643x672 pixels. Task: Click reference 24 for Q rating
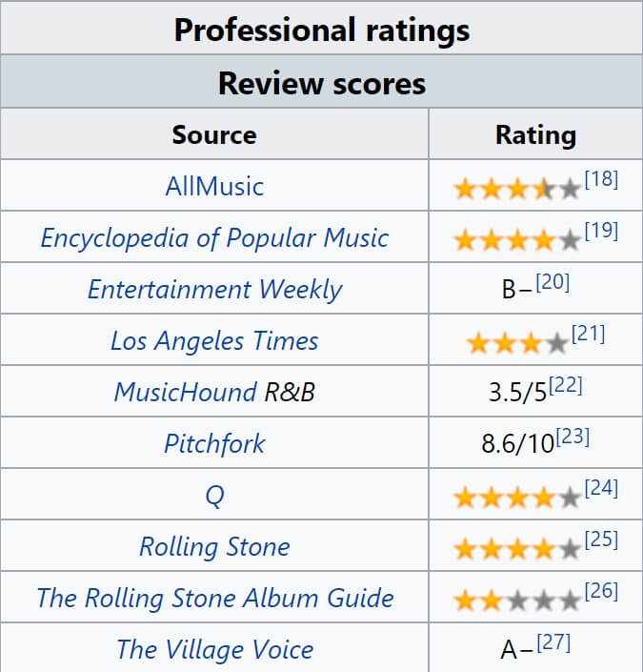[601, 489]
